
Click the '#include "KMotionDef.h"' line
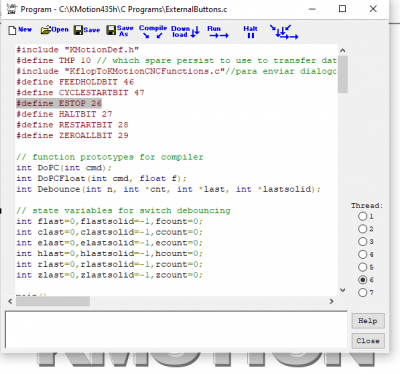pyautogui.click(x=78, y=50)
